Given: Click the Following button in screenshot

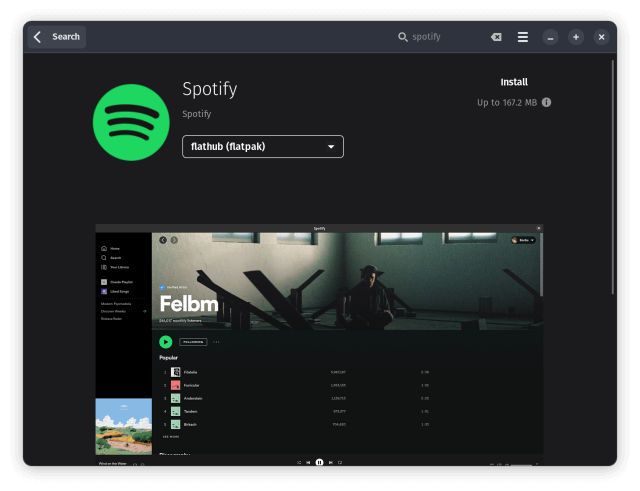Looking at the screenshot, I should pyautogui.click(x=193, y=342).
